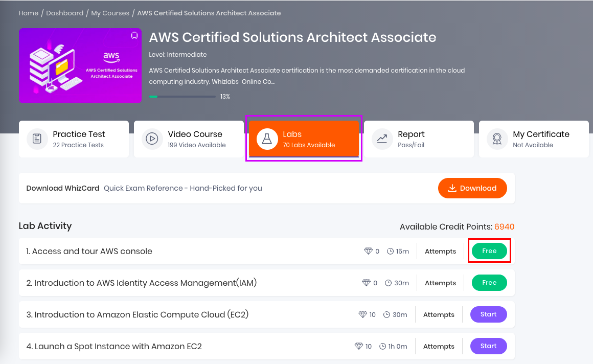The height and width of the screenshot is (364, 593).
Task: Open the My Certificate tab
Action: pyautogui.click(x=534, y=139)
